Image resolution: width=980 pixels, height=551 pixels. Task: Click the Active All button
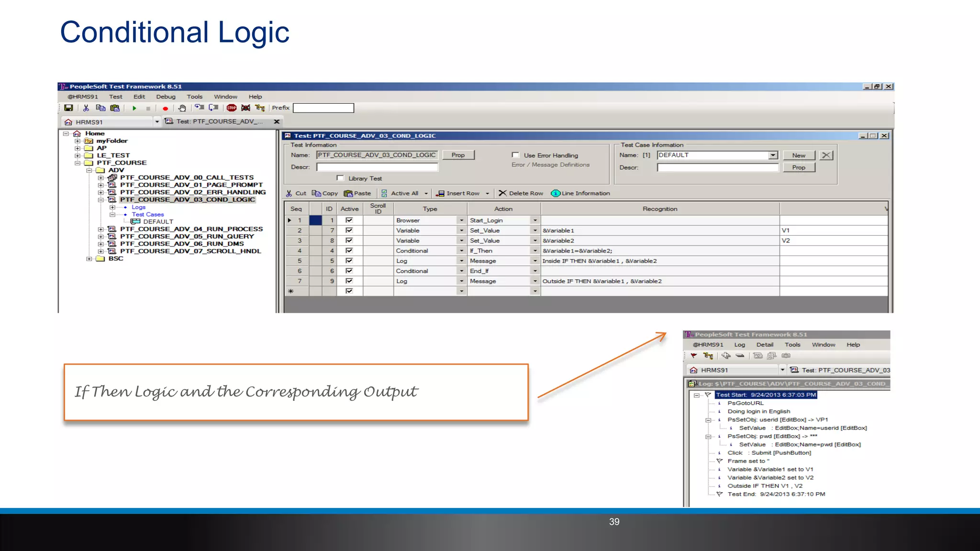(x=400, y=193)
